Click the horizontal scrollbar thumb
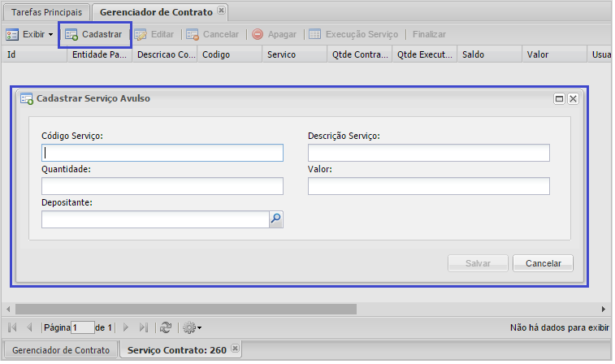Viewport: 615px width, 364px height. coord(186,309)
